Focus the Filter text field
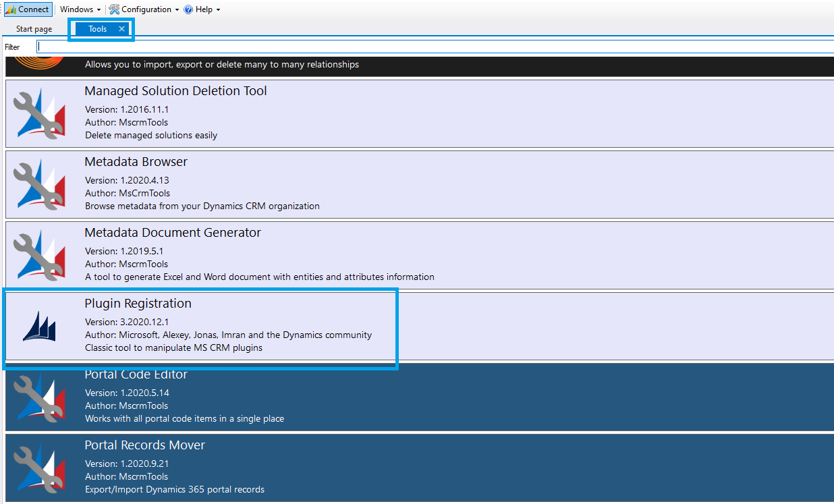Viewport: 834px width, 504px height. click(x=435, y=47)
